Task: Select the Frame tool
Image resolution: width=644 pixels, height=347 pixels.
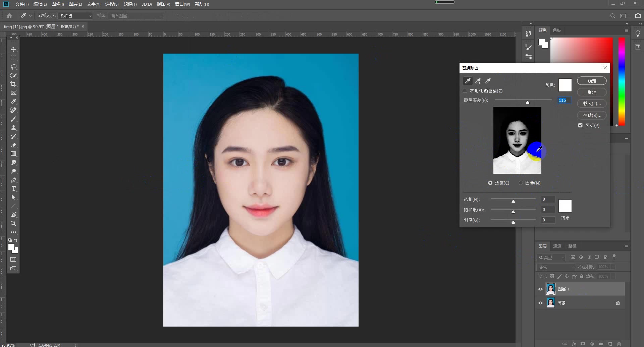Action: point(13,93)
